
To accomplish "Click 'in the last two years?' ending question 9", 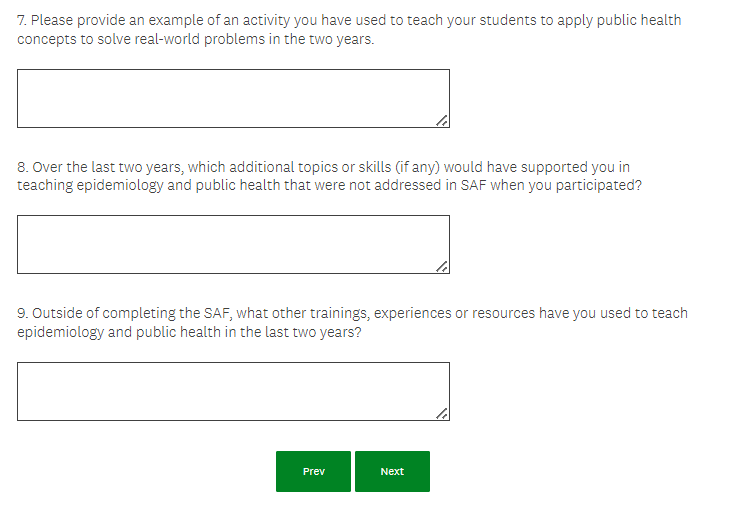I will (x=294, y=332).
